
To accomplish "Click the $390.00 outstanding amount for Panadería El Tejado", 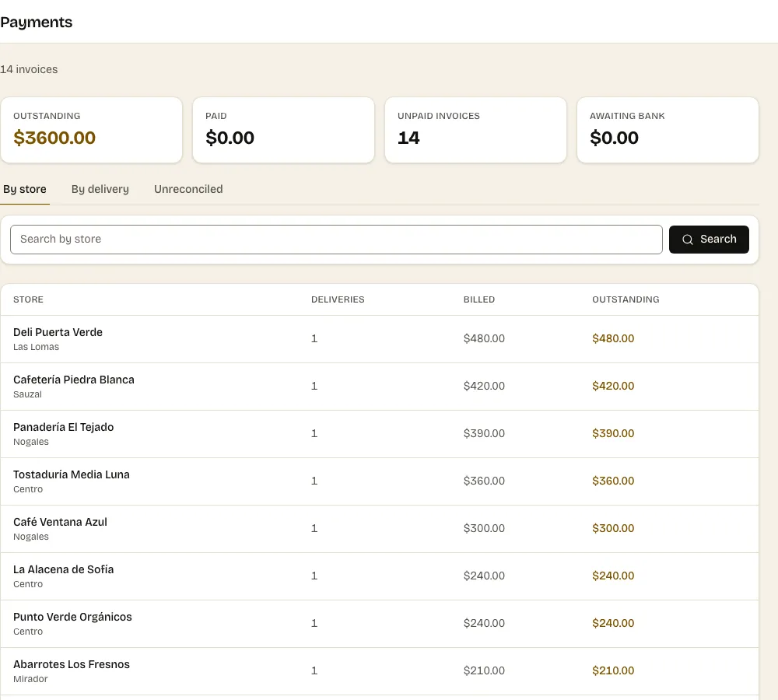I will pos(613,433).
